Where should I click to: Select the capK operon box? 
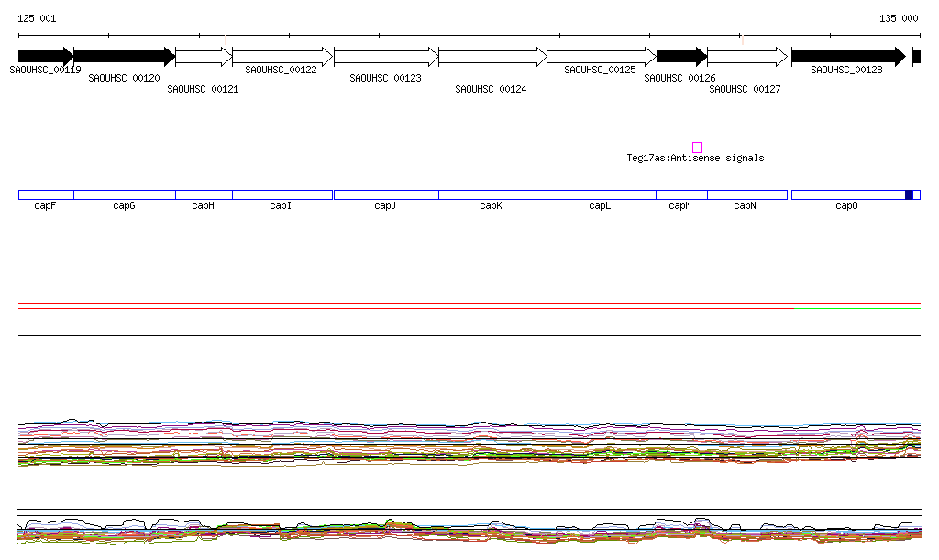[492, 194]
